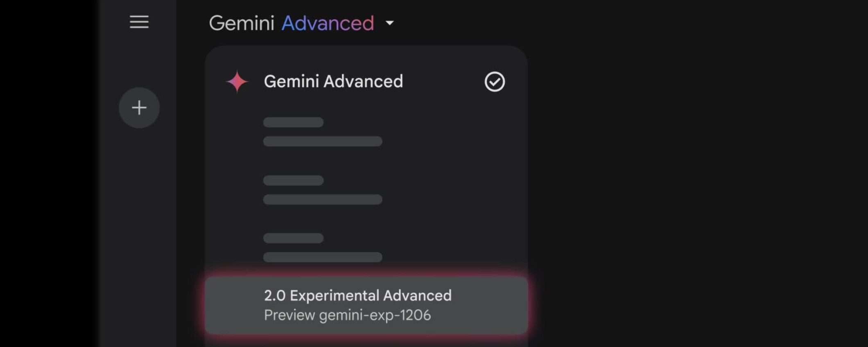Click the "Preview gemini-exp-1206" subtitle

[347, 315]
